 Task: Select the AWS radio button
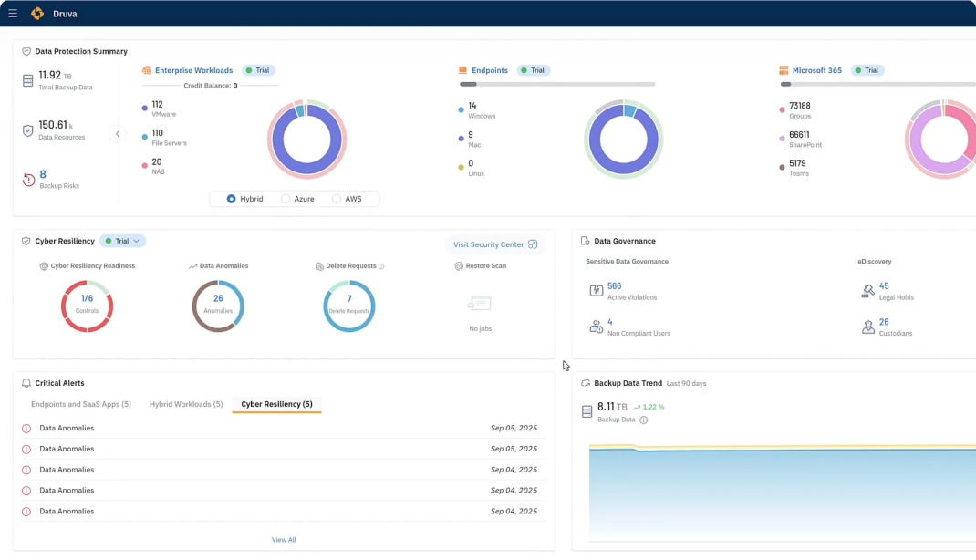(x=337, y=199)
